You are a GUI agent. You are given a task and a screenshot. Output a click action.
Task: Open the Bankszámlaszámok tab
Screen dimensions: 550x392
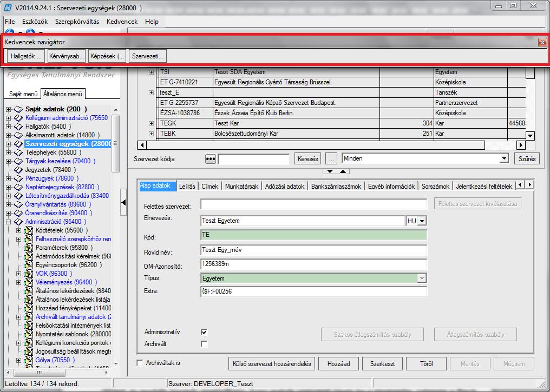point(336,187)
